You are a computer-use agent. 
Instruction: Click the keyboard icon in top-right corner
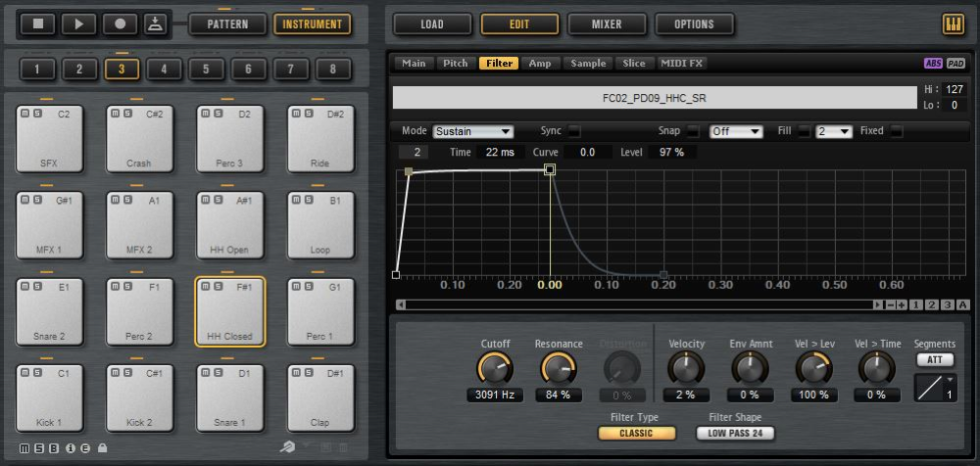click(x=952, y=24)
